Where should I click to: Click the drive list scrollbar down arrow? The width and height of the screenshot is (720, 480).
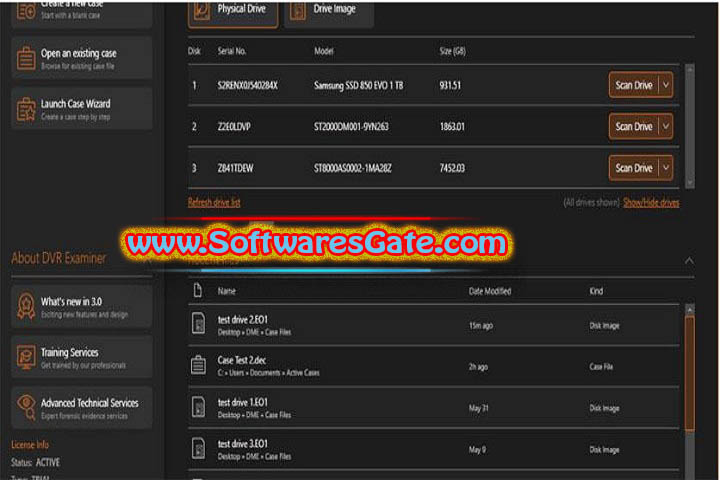point(689,183)
